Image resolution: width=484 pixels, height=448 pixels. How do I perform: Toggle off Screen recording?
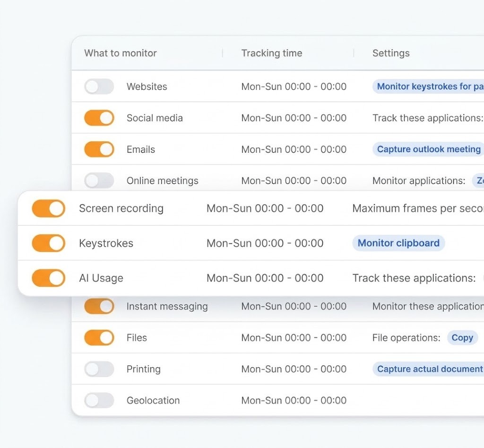[49, 208]
